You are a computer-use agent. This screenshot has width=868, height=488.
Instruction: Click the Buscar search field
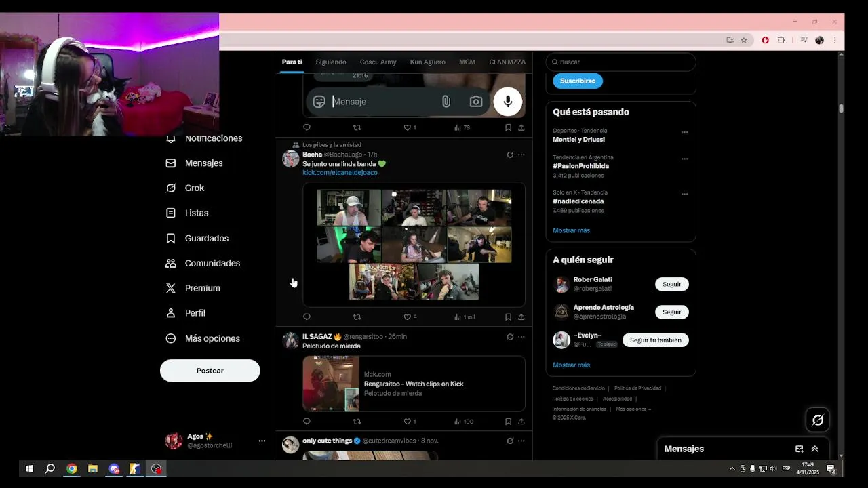tap(620, 62)
